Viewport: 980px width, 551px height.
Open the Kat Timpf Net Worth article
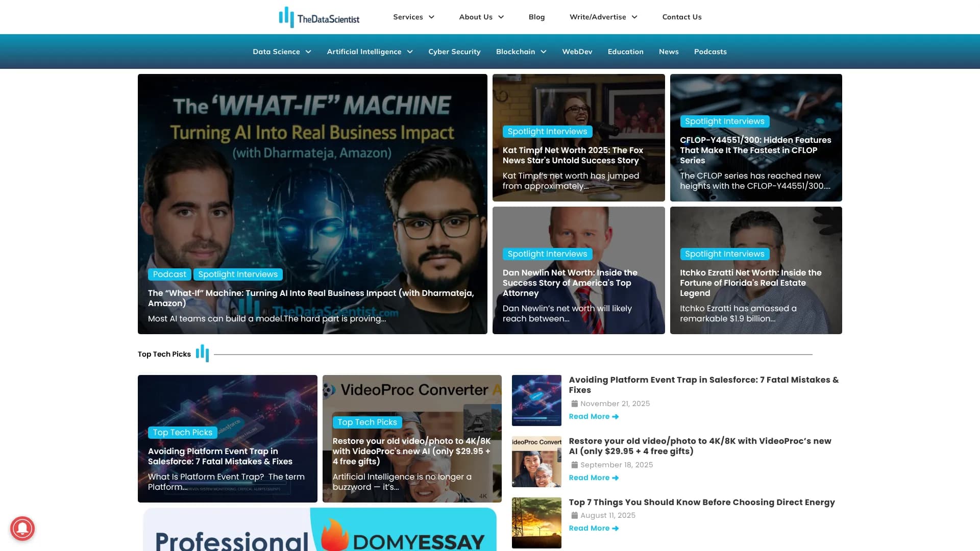[573, 155]
